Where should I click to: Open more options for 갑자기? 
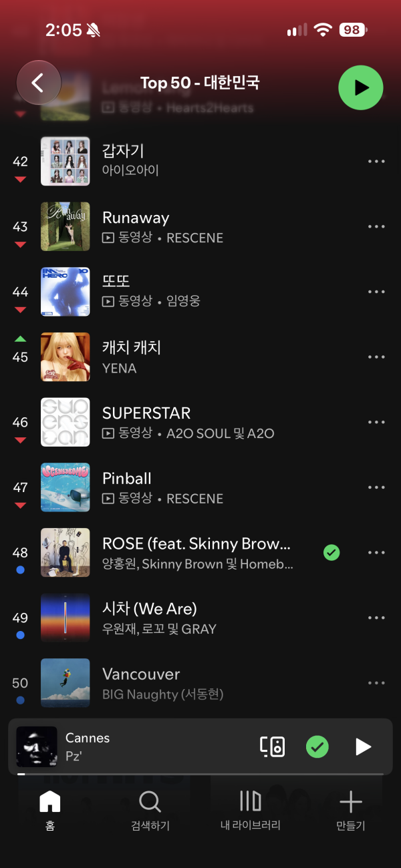[376, 162]
